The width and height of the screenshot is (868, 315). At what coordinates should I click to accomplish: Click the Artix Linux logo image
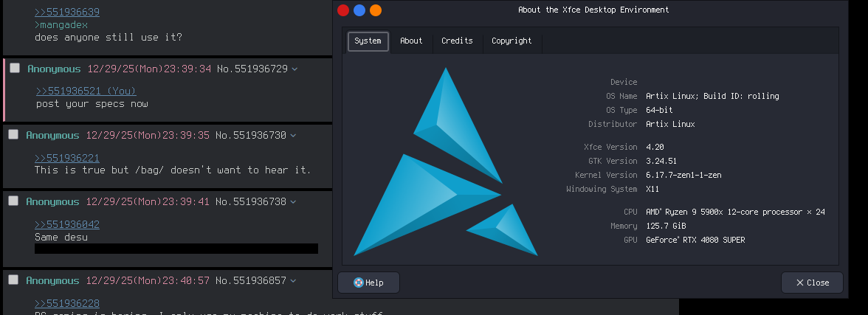point(446,162)
